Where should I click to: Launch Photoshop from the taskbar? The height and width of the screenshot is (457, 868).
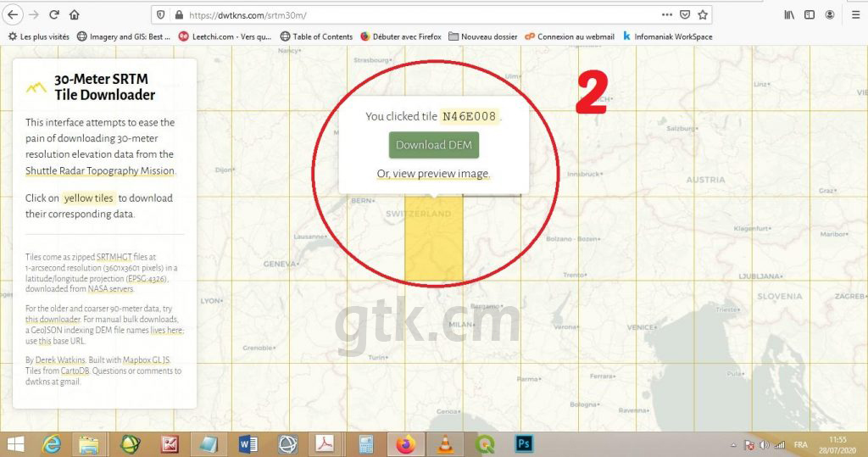point(524,443)
